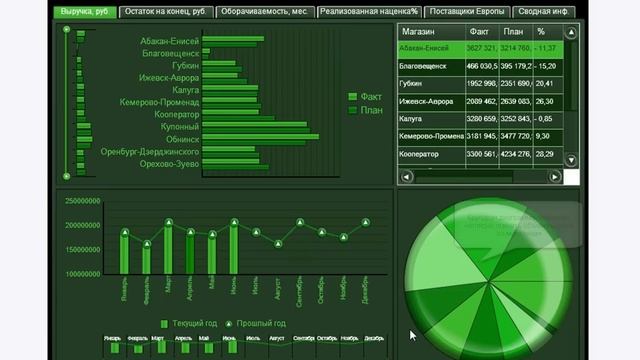
Task: Click the Январь mini bar in bottom overview
Action: point(115,348)
